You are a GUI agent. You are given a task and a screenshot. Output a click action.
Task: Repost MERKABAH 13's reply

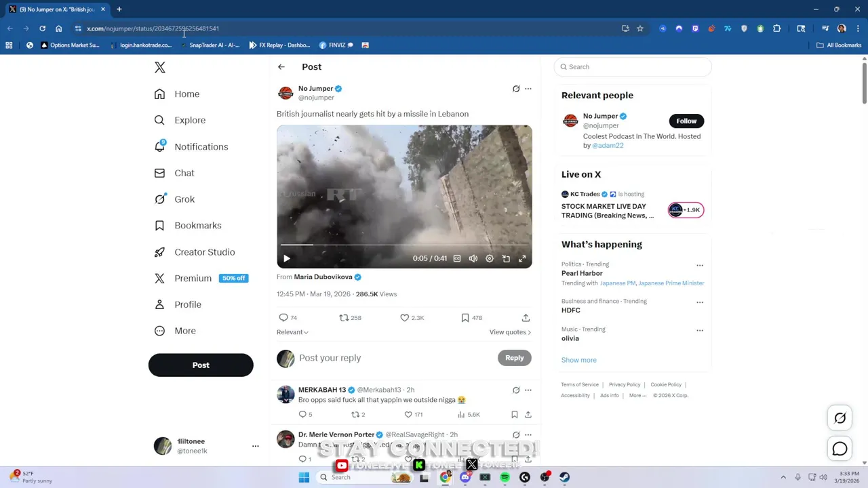pyautogui.click(x=357, y=414)
